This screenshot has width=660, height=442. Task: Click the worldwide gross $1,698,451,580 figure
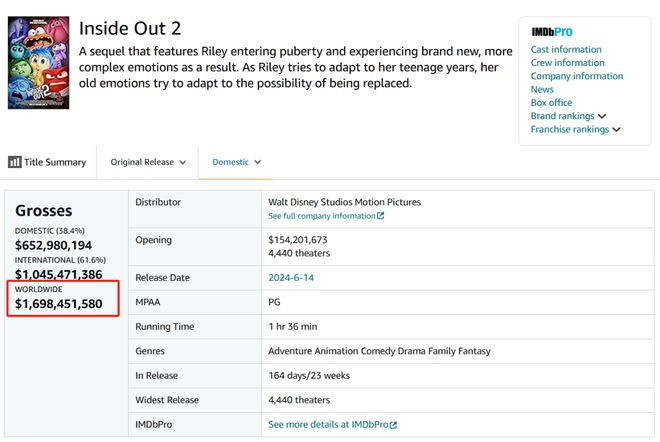coord(58,304)
